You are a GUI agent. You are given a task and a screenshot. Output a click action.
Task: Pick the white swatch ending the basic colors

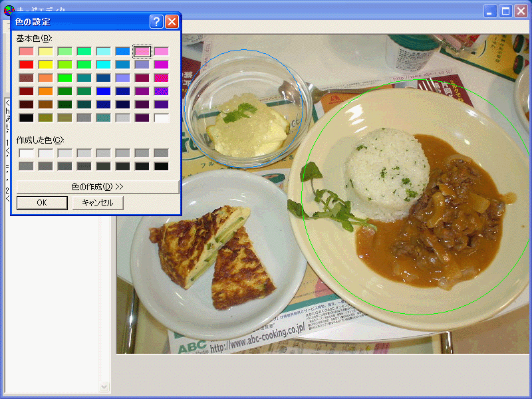click(x=161, y=118)
